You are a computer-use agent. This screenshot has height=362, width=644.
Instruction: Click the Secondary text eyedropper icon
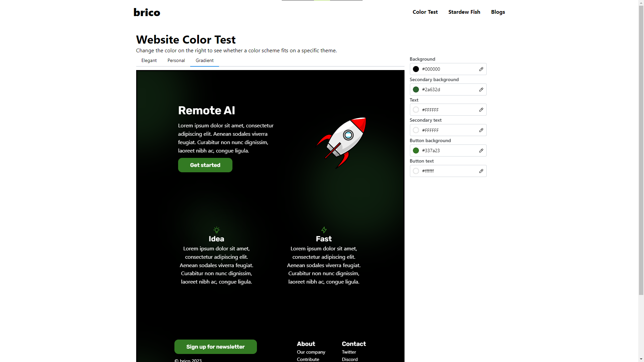pyautogui.click(x=481, y=130)
